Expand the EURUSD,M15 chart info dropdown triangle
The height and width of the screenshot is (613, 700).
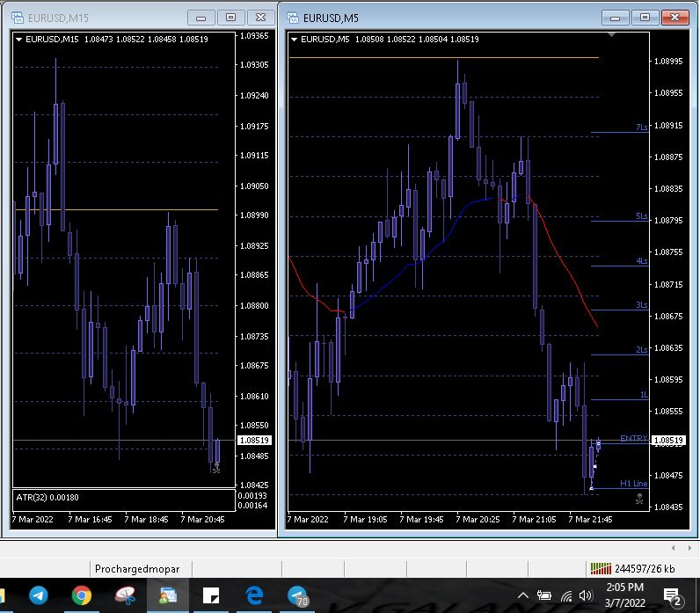18,40
